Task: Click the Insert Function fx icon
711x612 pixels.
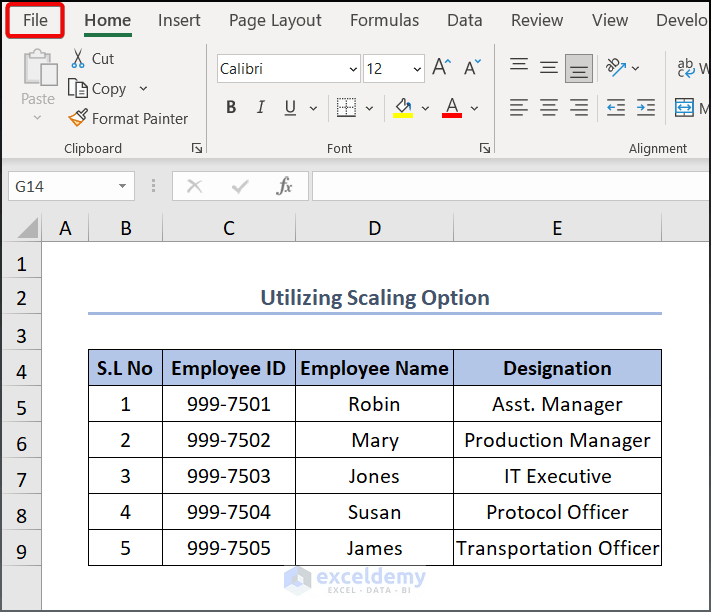Action: [x=284, y=186]
